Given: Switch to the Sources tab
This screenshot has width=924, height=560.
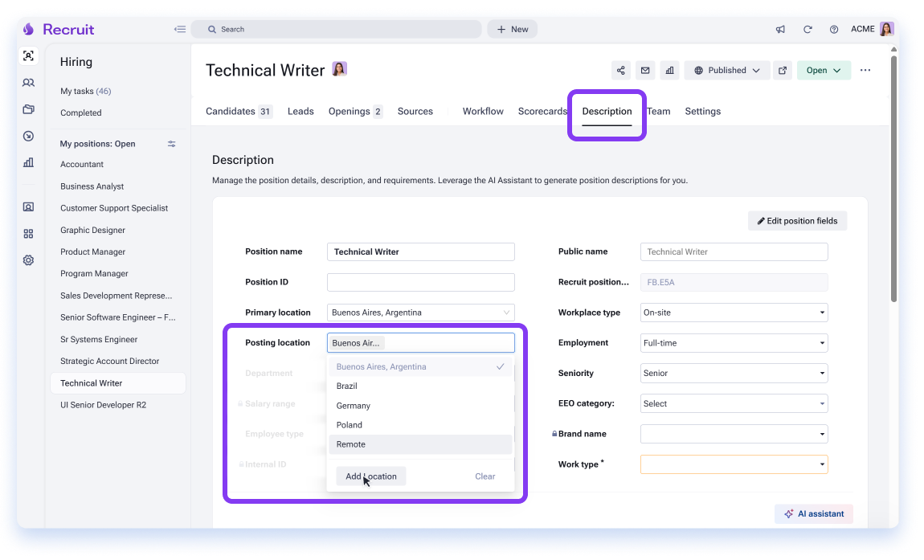Looking at the screenshot, I should click(x=415, y=112).
